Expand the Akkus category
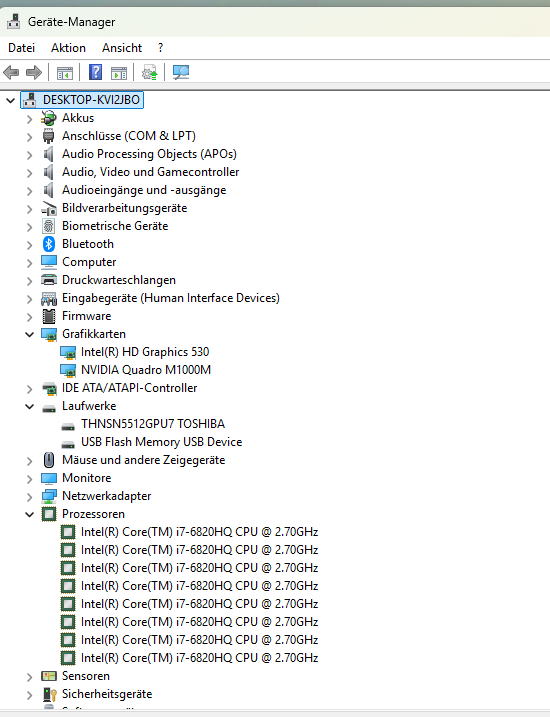The image size is (550, 717). click(30, 119)
